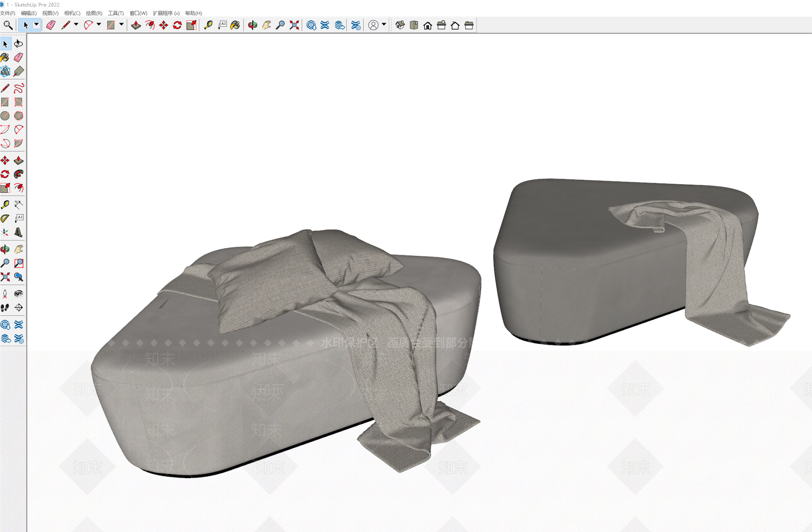Expand the Select tool dropdown arrow

(37, 24)
